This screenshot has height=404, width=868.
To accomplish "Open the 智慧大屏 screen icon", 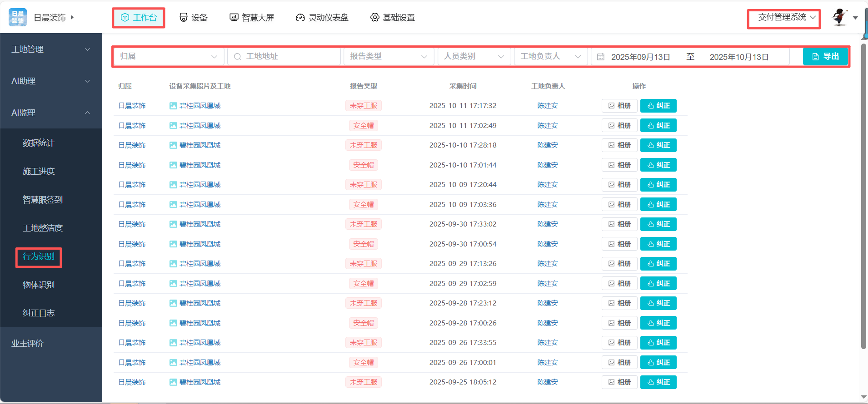I will [x=234, y=17].
